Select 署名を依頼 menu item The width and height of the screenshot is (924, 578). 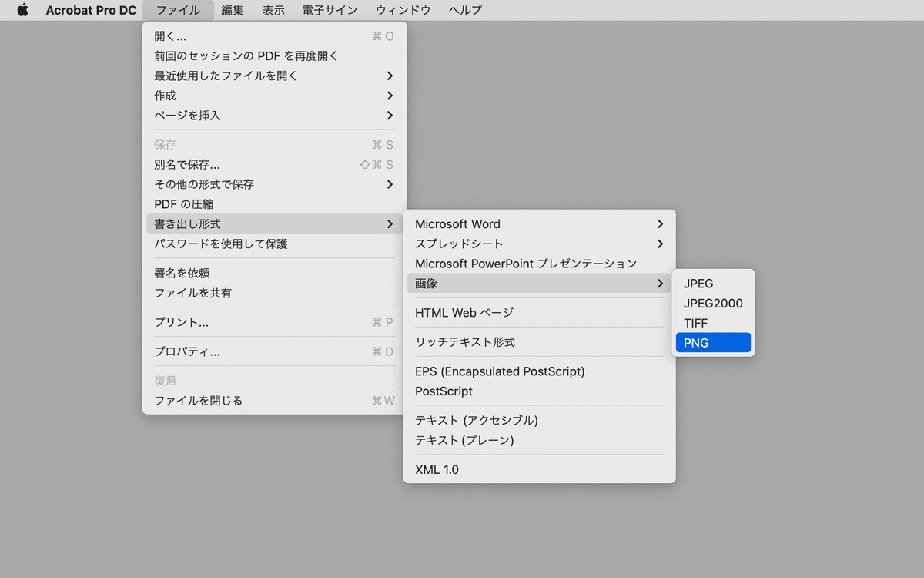274,274
